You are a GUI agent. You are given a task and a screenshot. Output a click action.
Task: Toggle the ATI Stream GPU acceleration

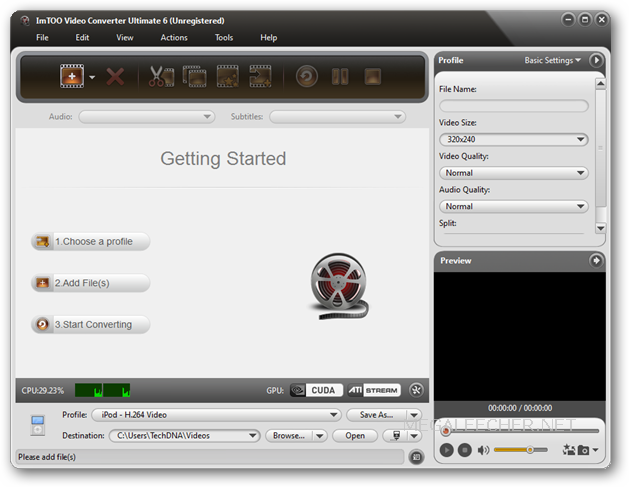(x=374, y=390)
